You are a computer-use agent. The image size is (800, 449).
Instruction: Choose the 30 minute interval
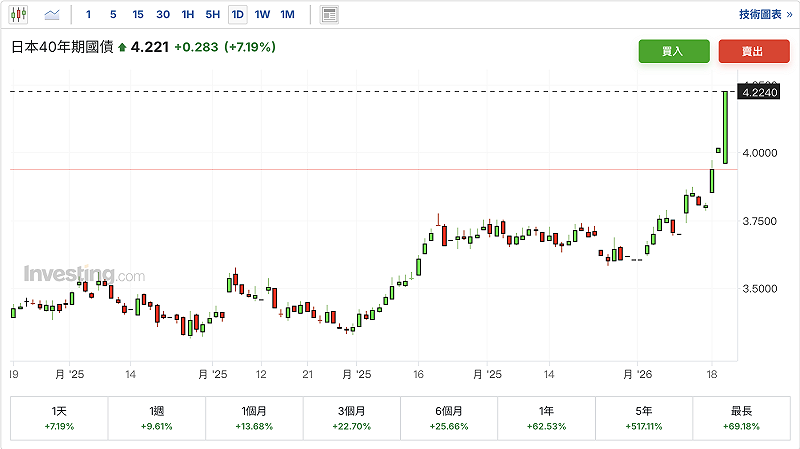163,14
